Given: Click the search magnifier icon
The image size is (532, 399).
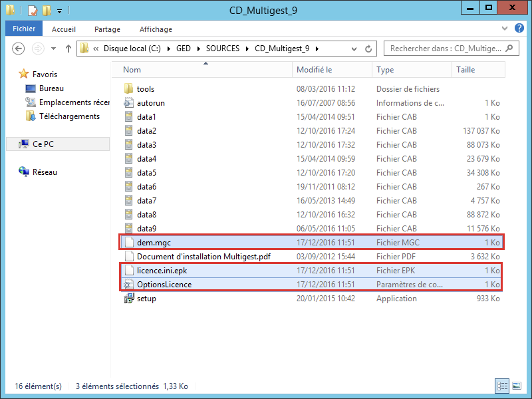Looking at the screenshot, I should (510, 49).
